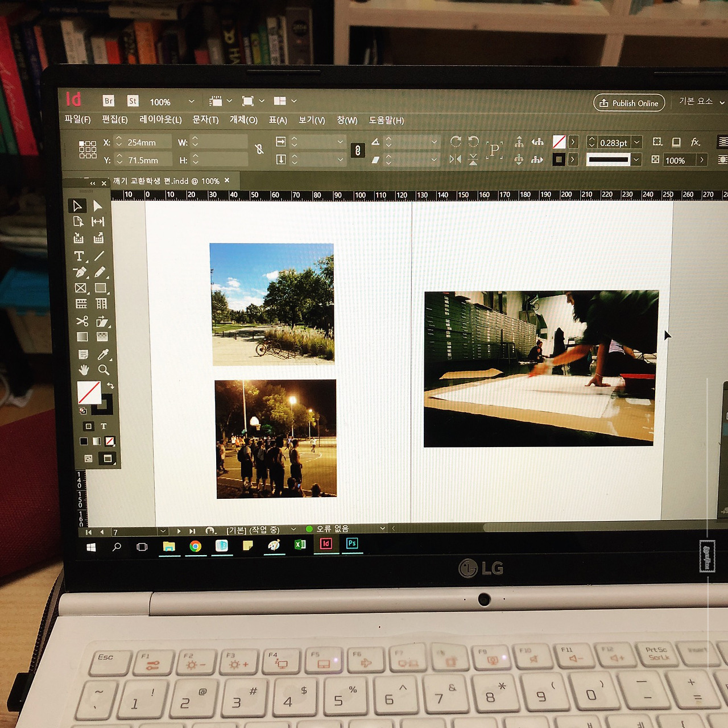Click the Publish Online button
Screen dimensions: 728x728
629,103
